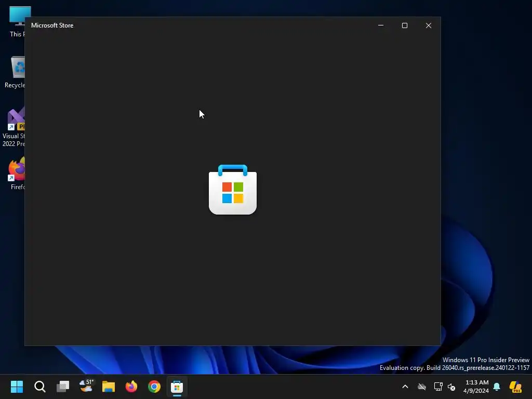Click the Microsoft Store title bar text

click(52, 25)
